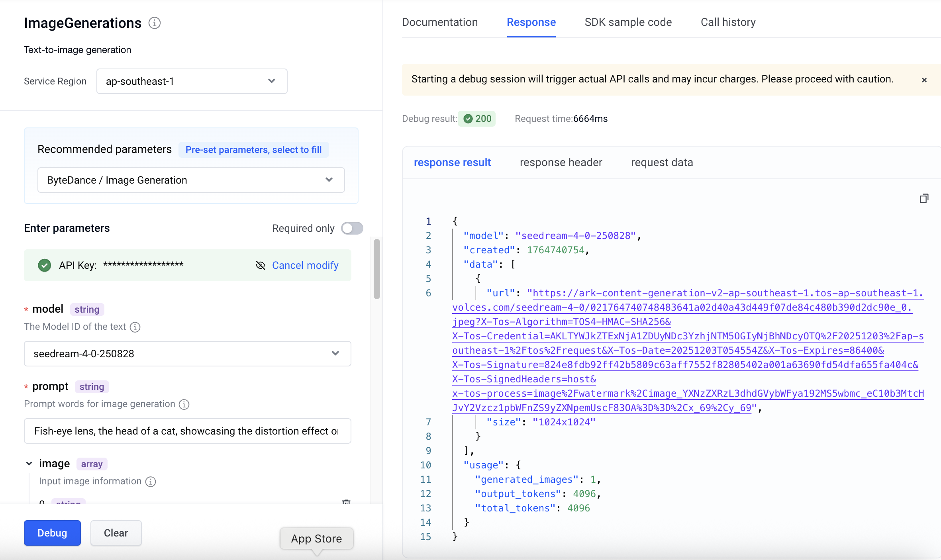Image resolution: width=941 pixels, height=560 pixels.
Task: Click info icon next to model description
Action: pos(135,327)
